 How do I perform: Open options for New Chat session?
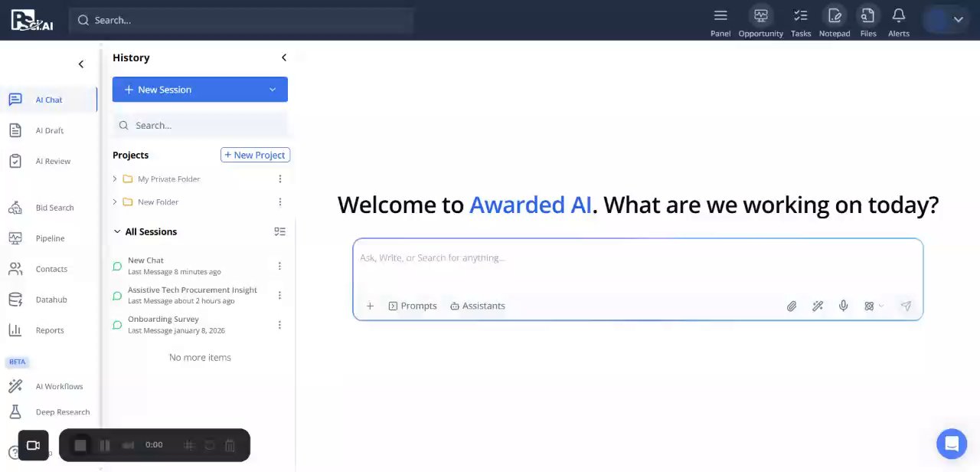click(x=279, y=266)
